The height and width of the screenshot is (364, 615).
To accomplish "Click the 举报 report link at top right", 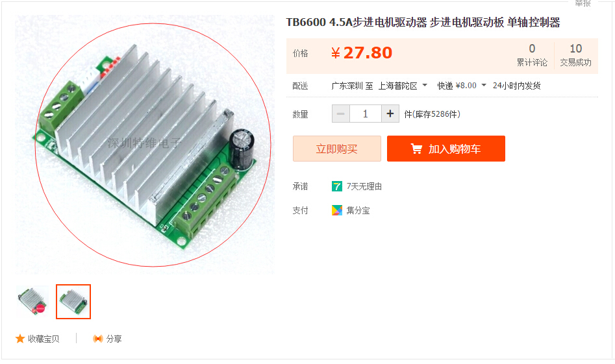I will coord(583,3).
